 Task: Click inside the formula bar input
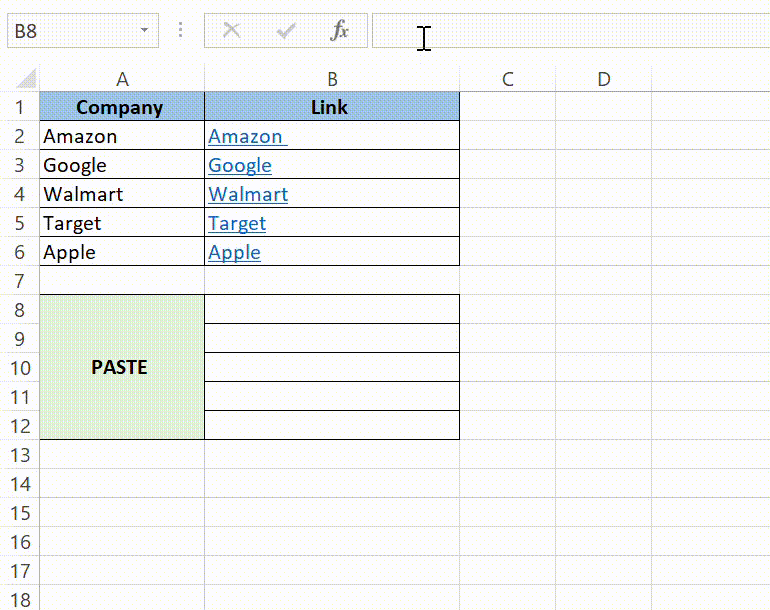pos(570,31)
